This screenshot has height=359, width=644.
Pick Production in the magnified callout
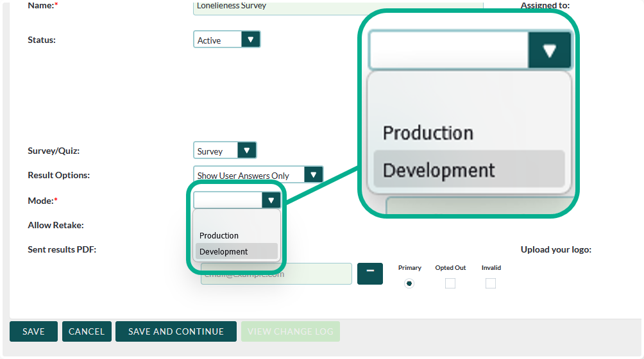tap(428, 133)
